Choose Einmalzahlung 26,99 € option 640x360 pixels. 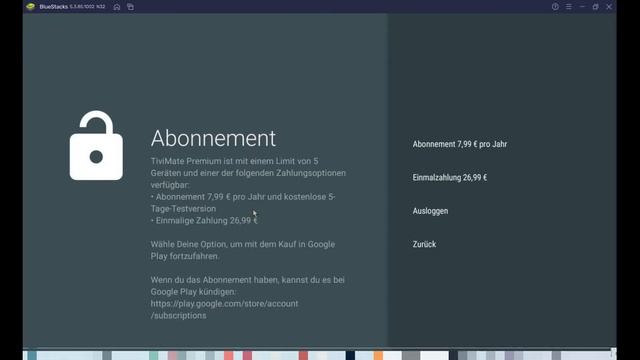449,178
